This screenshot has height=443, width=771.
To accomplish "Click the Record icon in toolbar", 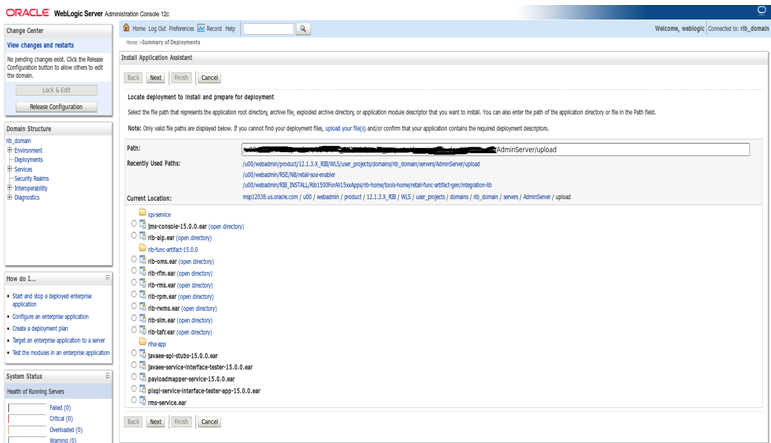I will [x=201, y=28].
